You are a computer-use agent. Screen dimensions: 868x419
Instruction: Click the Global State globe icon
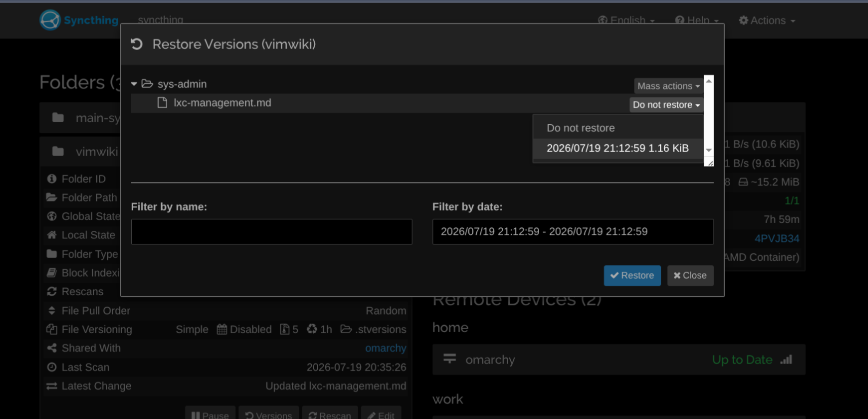(x=52, y=216)
